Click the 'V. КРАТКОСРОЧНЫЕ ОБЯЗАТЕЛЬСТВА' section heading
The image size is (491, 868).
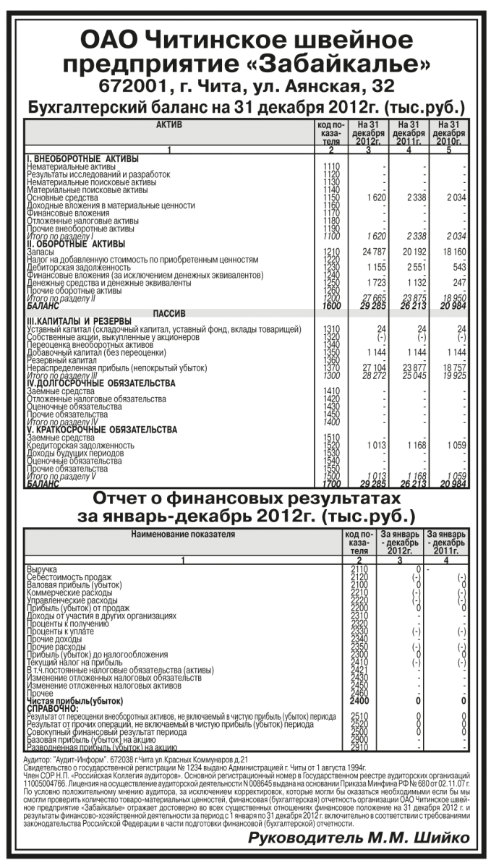pos(101,430)
